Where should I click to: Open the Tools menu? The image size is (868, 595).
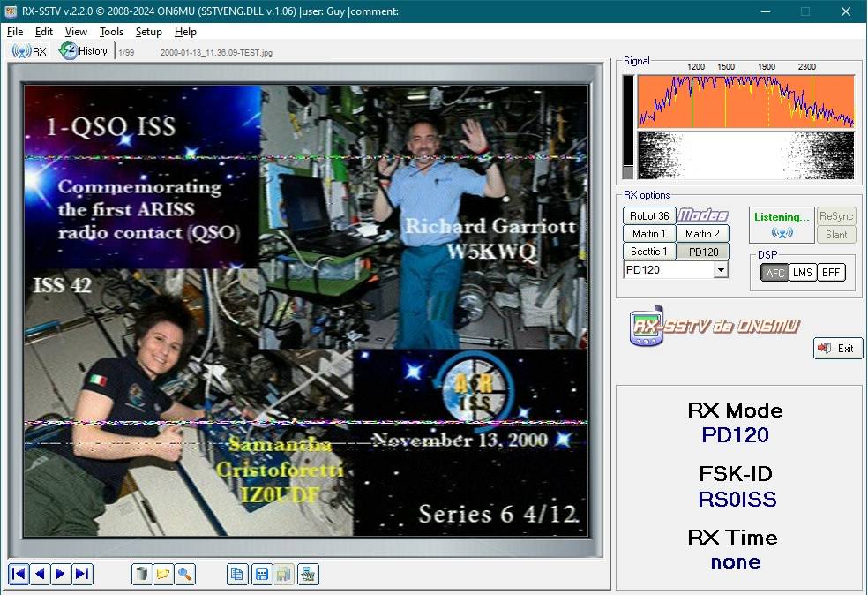111,32
